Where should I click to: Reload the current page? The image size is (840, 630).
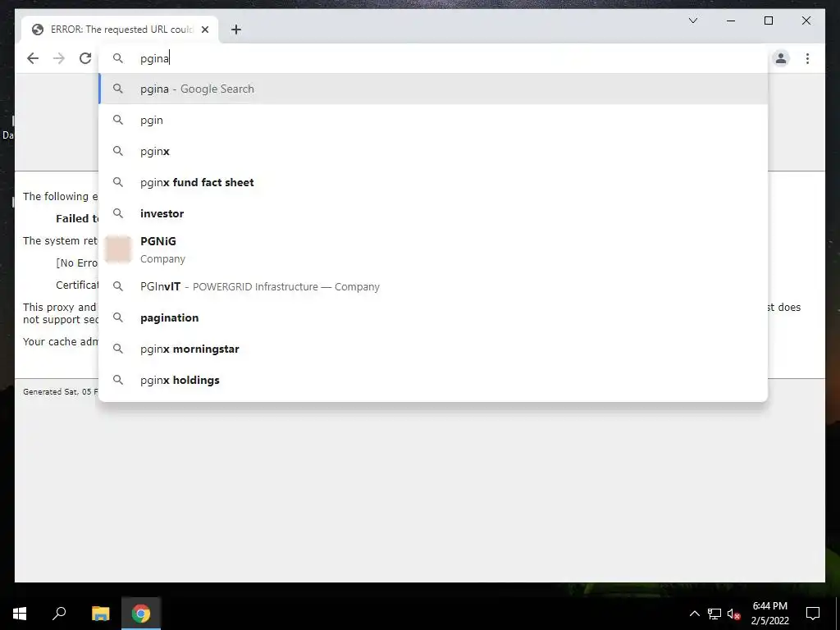tap(85, 58)
